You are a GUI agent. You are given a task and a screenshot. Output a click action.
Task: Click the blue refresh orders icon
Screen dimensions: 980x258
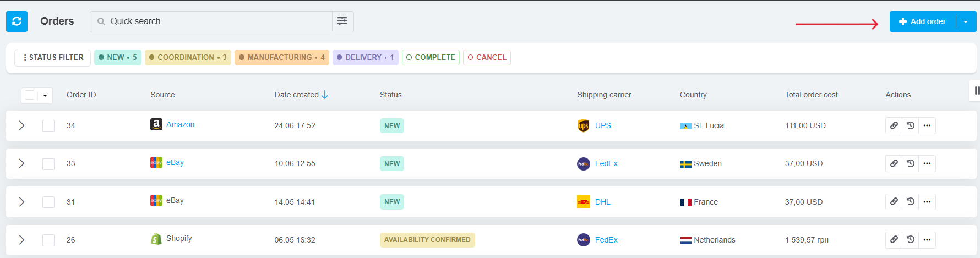[x=17, y=21]
